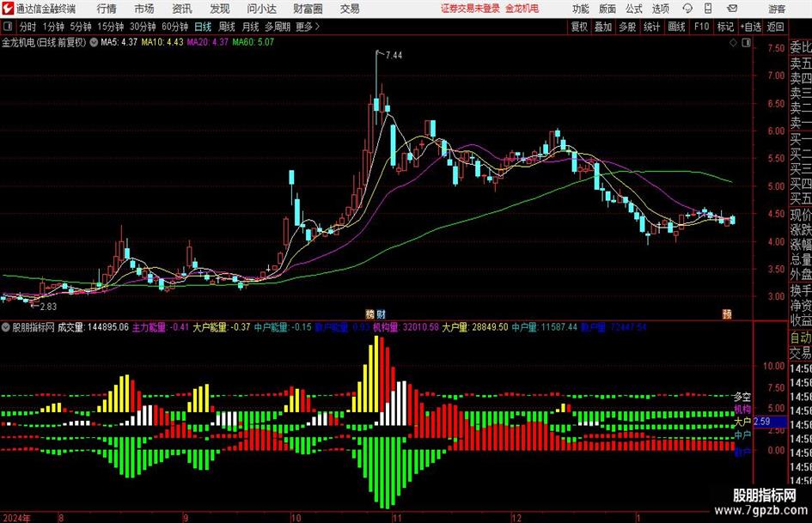Click the 2.83 low price label
This screenshot has height=523, width=812.
click(48, 306)
